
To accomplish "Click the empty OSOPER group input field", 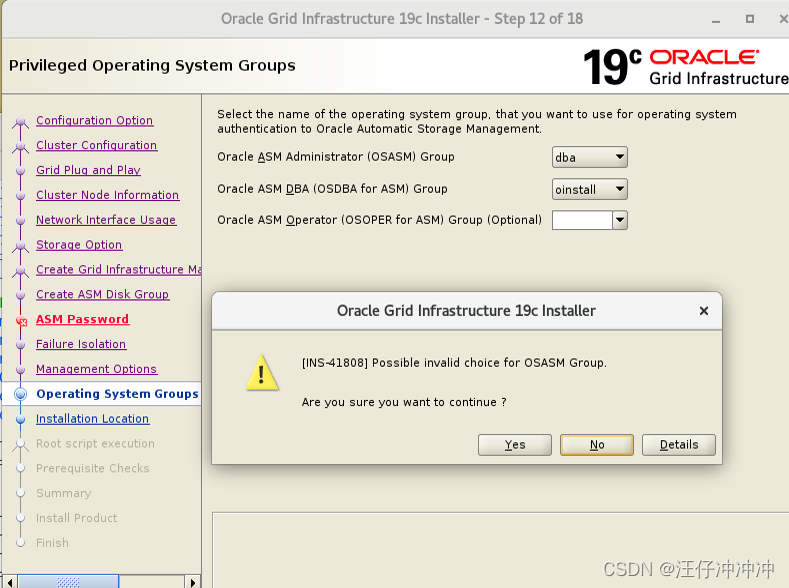I will (x=582, y=220).
